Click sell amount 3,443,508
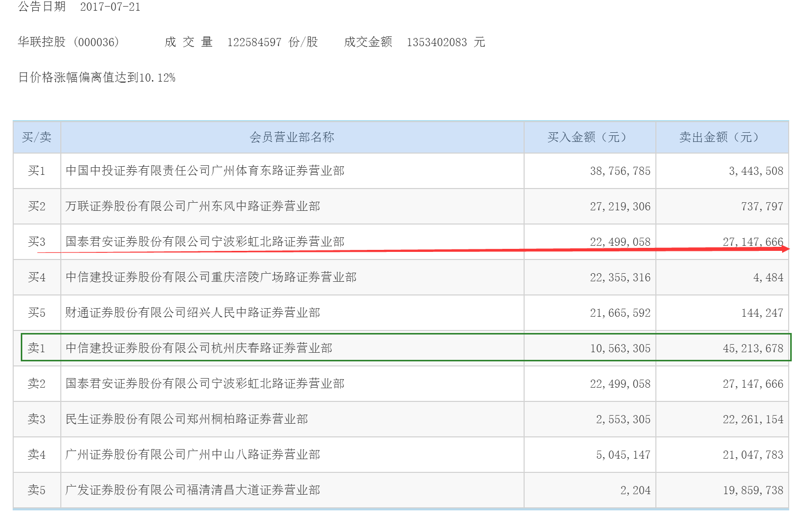Image resolution: width=812 pixels, height=520 pixels. point(756,171)
